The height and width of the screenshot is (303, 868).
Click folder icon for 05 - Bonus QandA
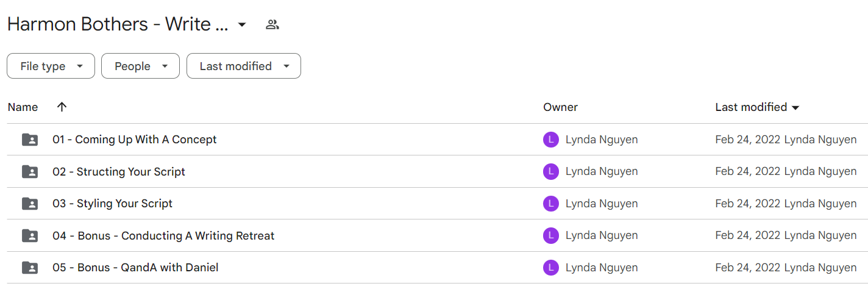[30, 268]
